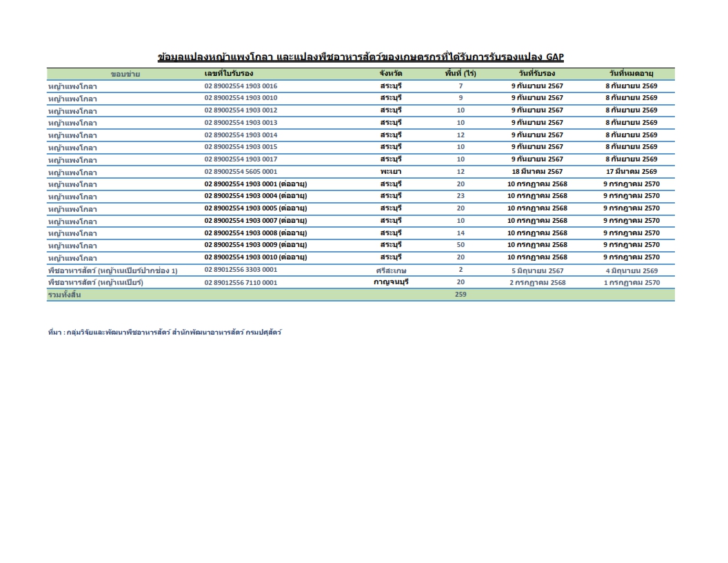728x563 pixels.
Task: Select the จังหวัด column header
Action: [391, 73]
